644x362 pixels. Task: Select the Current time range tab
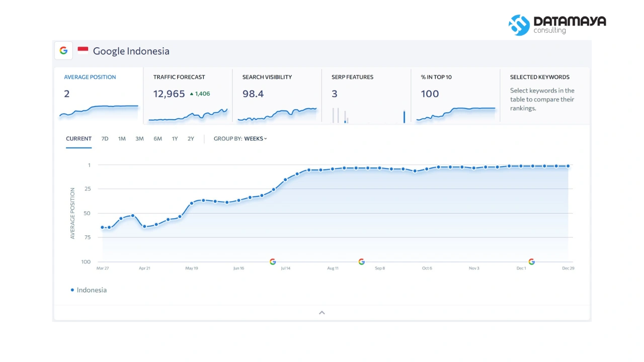[x=78, y=139]
